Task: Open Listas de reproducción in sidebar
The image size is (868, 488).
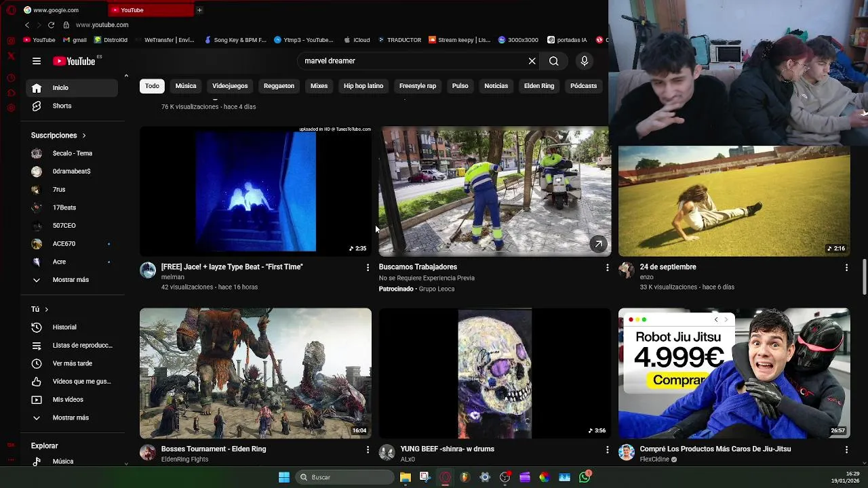Action: click(72, 346)
